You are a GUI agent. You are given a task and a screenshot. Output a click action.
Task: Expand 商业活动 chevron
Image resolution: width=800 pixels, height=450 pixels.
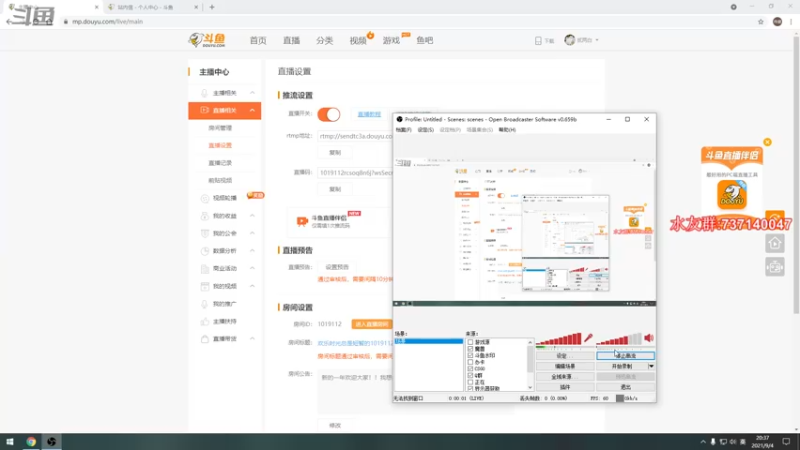click(252, 268)
